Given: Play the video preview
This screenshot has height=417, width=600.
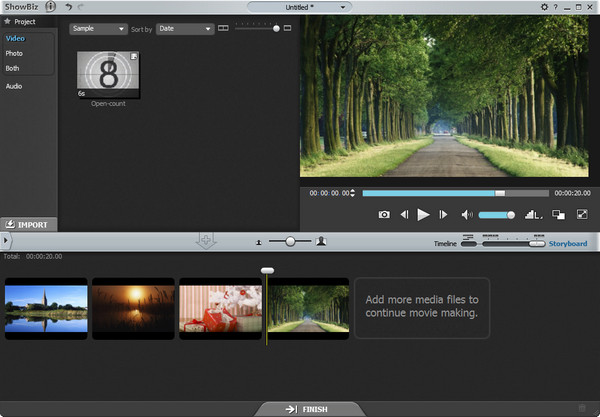Looking at the screenshot, I should click(x=423, y=214).
